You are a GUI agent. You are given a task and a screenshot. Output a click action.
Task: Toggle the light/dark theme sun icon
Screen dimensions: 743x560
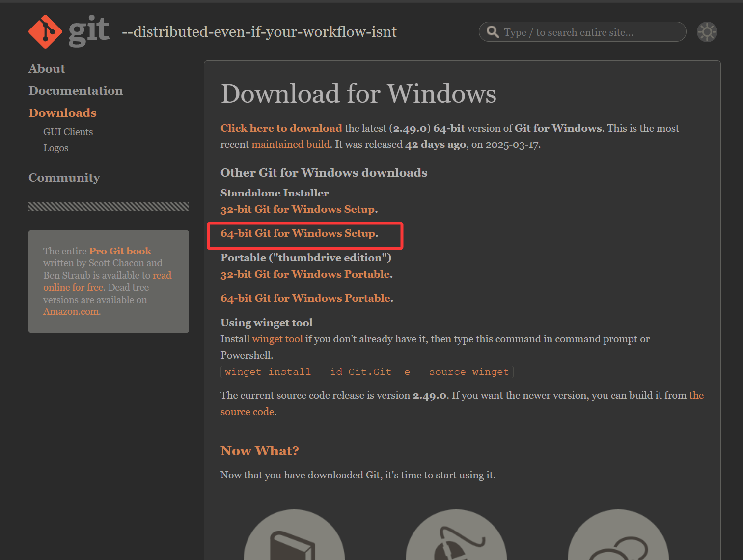tap(707, 32)
